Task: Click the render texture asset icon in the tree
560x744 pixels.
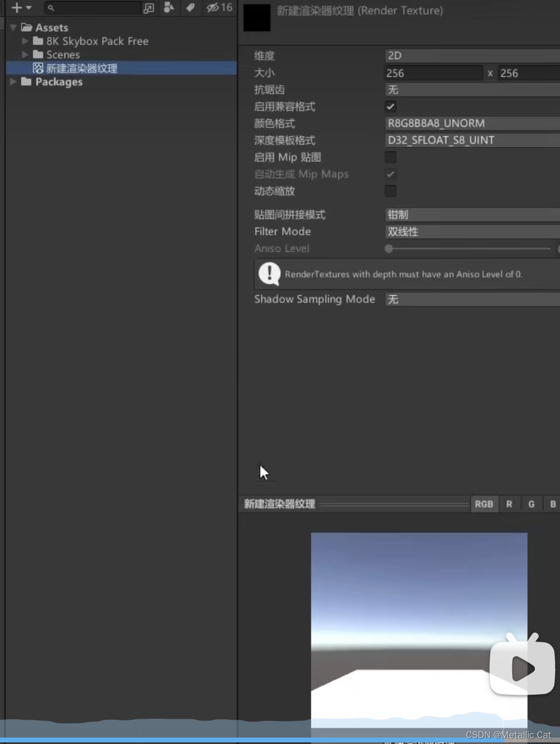Action: coord(38,68)
